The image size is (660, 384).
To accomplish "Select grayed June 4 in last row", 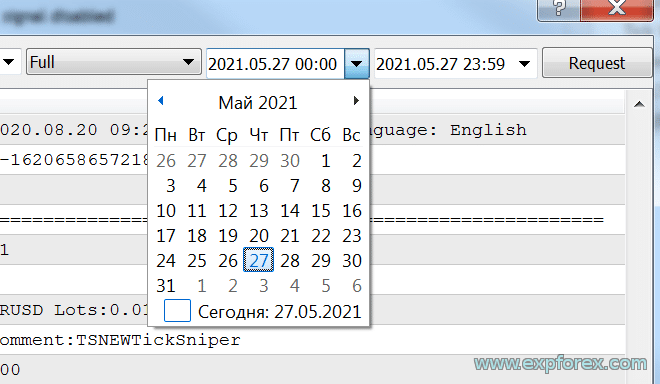I will coord(295,286).
